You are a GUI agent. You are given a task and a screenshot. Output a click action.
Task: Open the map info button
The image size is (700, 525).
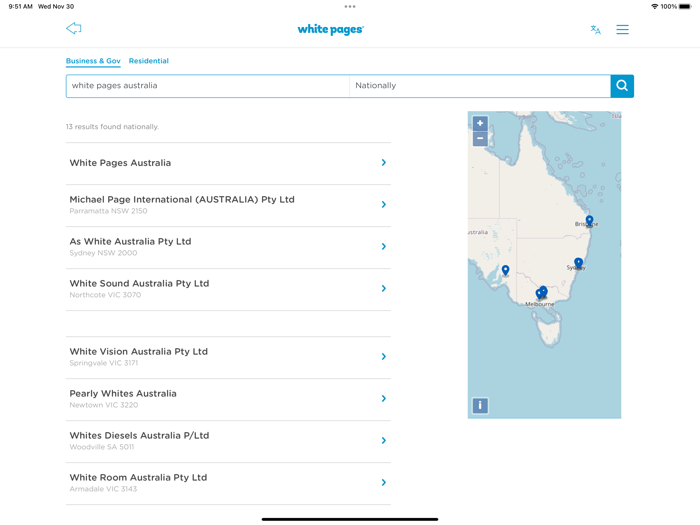coord(480,405)
